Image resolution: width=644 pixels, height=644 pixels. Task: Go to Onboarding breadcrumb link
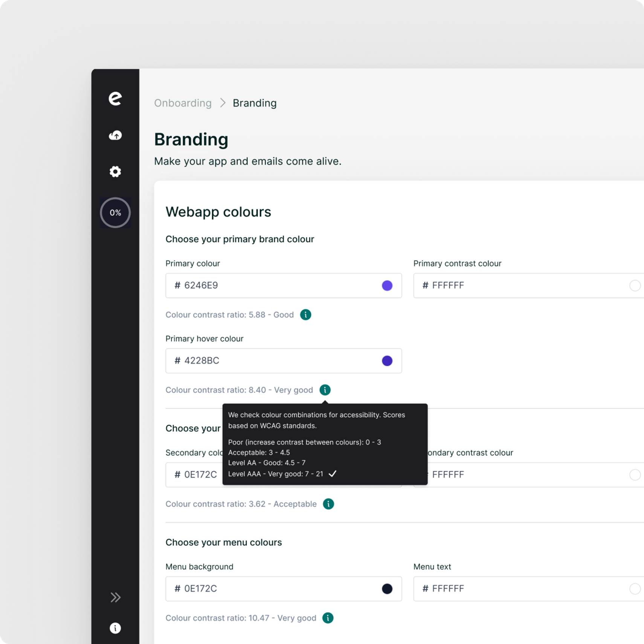click(x=183, y=103)
